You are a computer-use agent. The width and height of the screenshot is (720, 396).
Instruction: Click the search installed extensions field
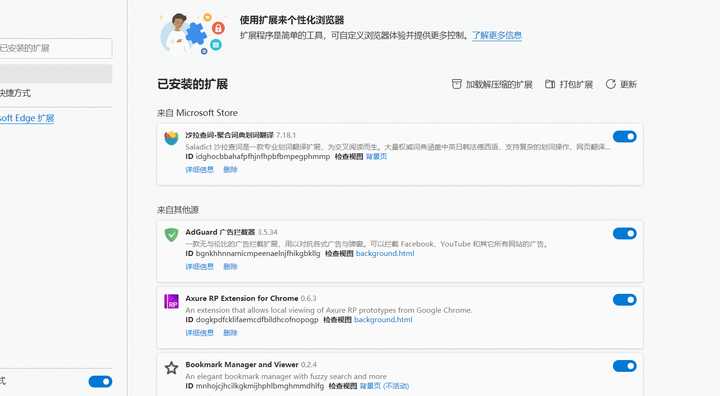coord(55,48)
